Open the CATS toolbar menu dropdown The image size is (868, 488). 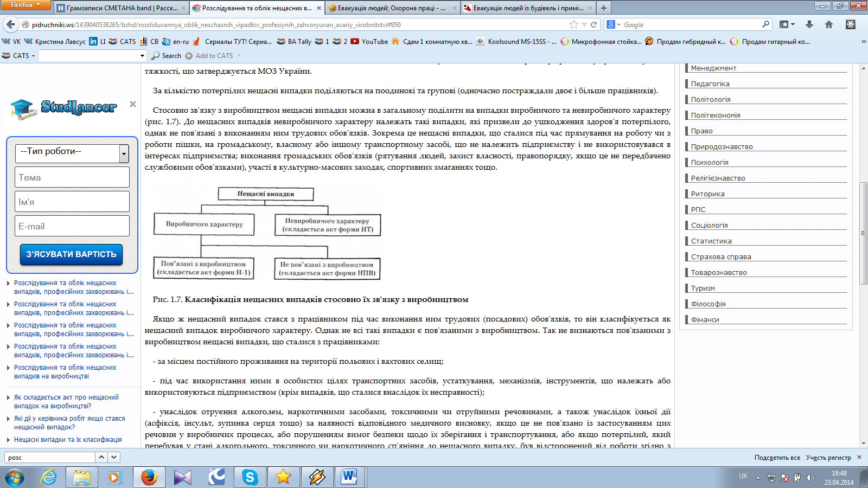pyautogui.click(x=18, y=55)
